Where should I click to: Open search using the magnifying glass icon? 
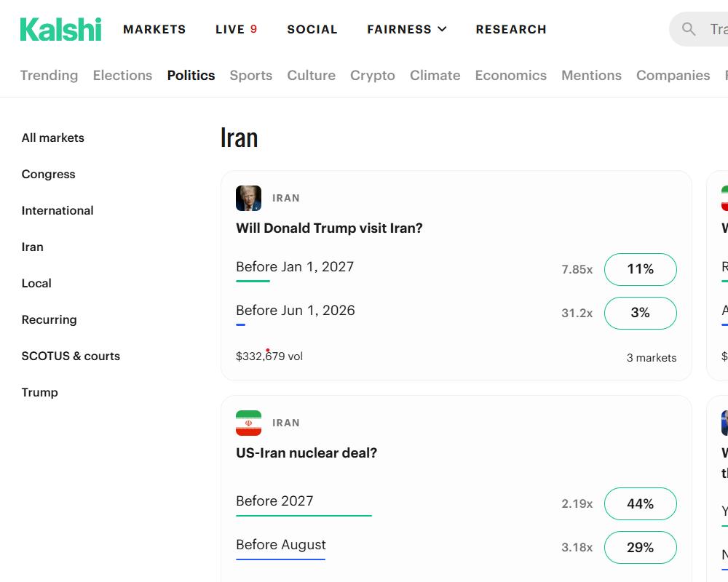coord(688,29)
